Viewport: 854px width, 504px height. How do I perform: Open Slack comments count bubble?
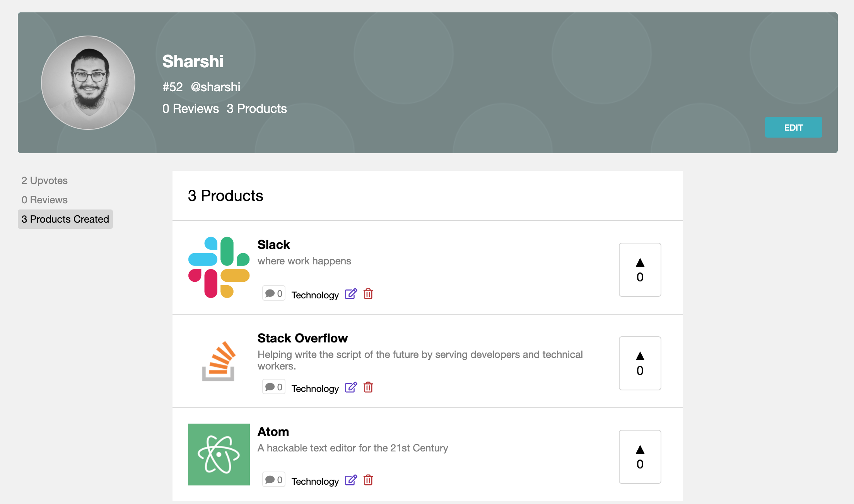pos(274,293)
